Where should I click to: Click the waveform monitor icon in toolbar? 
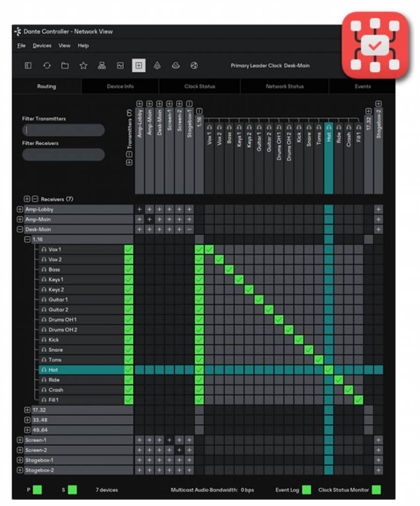coord(120,66)
